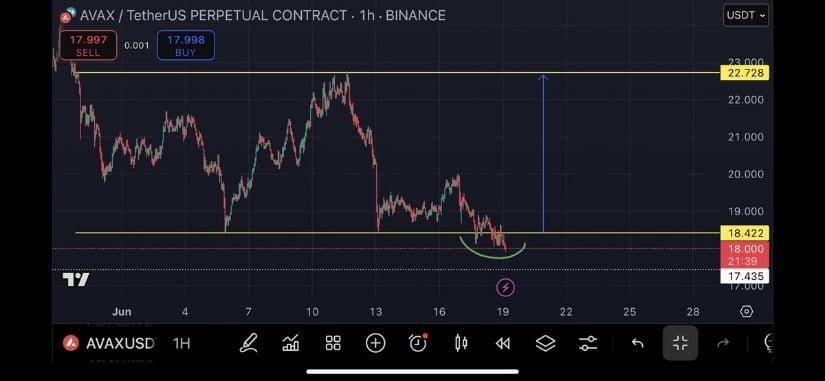Image resolution: width=825 pixels, height=381 pixels.
Task: Click the purple lightning event marker
Action: pyautogui.click(x=506, y=287)
